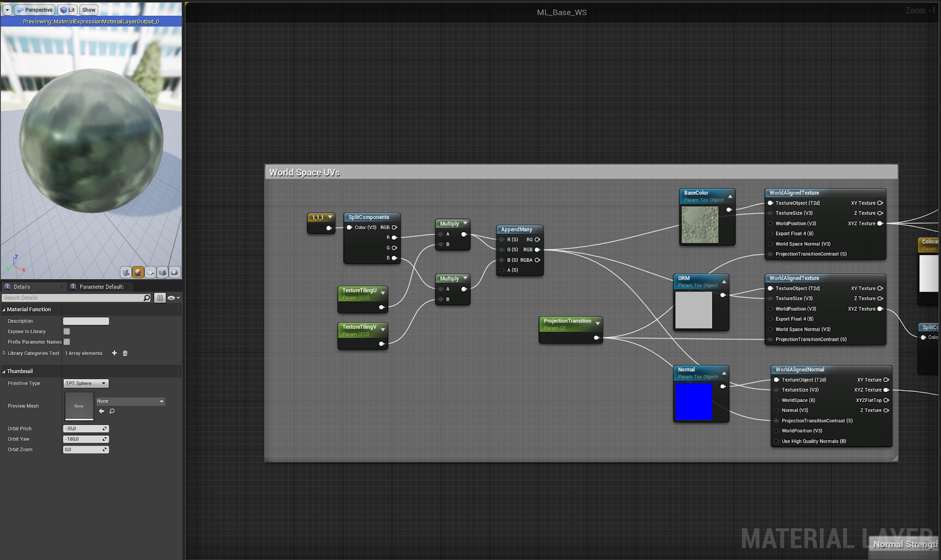Close the Details tab
The image size is (941, 560).
click(x=61, y=287)
